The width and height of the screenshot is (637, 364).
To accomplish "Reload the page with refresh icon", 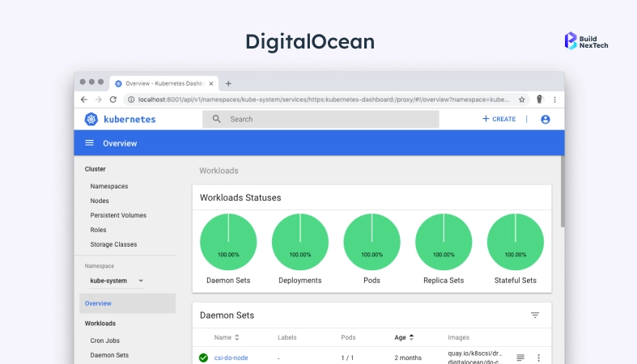I will (x=113, y=99).
